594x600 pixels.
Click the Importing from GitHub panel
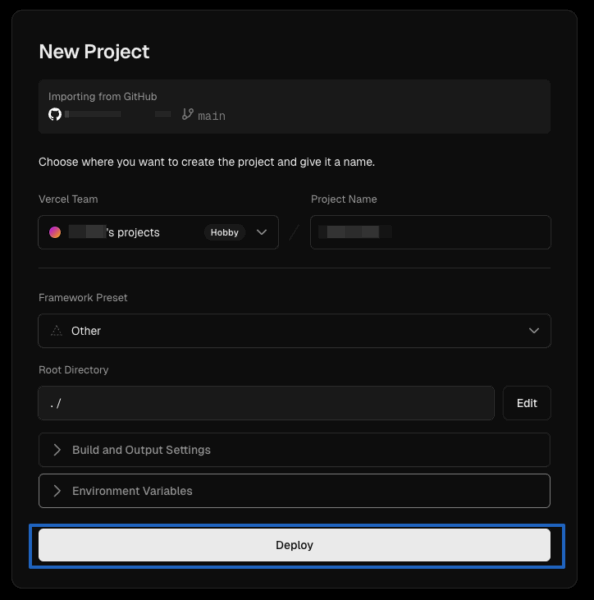[294, 106]
